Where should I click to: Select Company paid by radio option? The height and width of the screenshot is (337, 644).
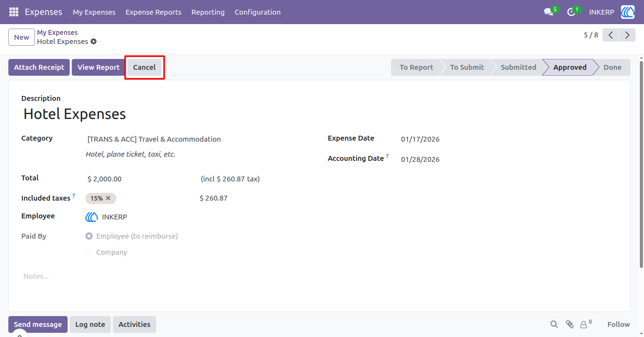coord(89,252)
